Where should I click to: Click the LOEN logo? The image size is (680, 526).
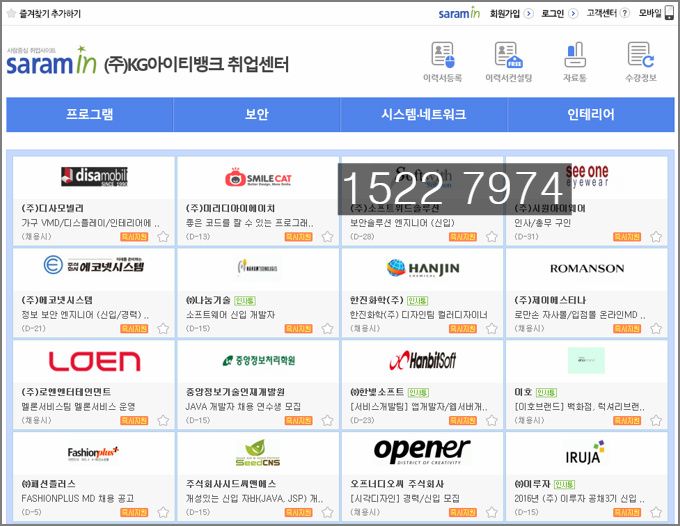95,361
